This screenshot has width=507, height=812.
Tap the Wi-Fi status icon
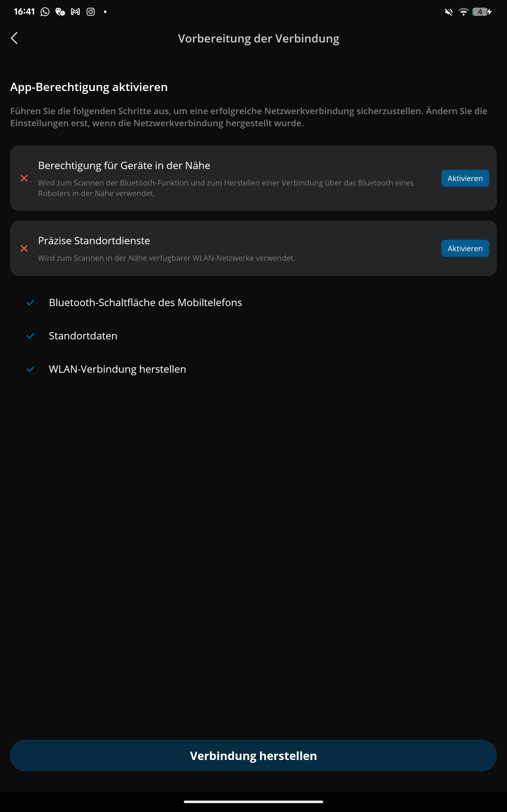pyautogui.click(x=463, y=12)
